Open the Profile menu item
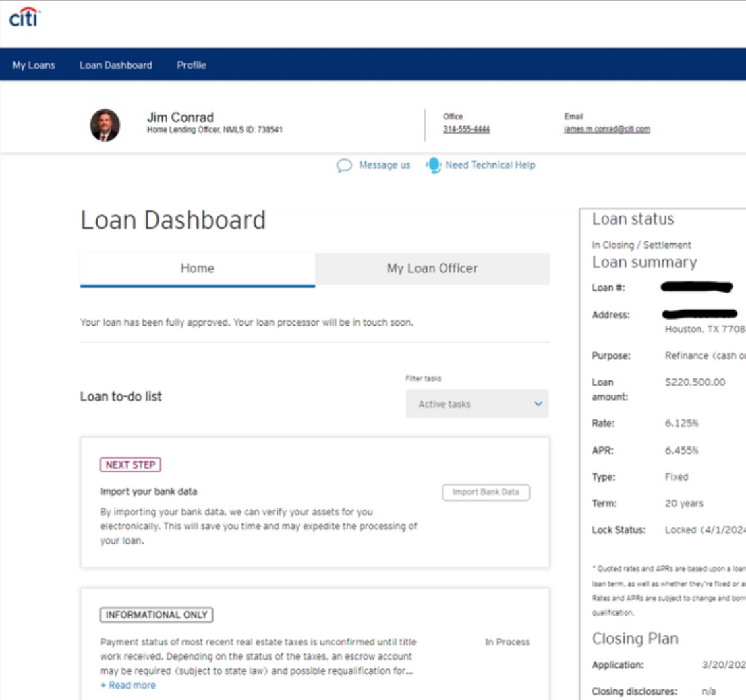 click(x=192, y=65)
